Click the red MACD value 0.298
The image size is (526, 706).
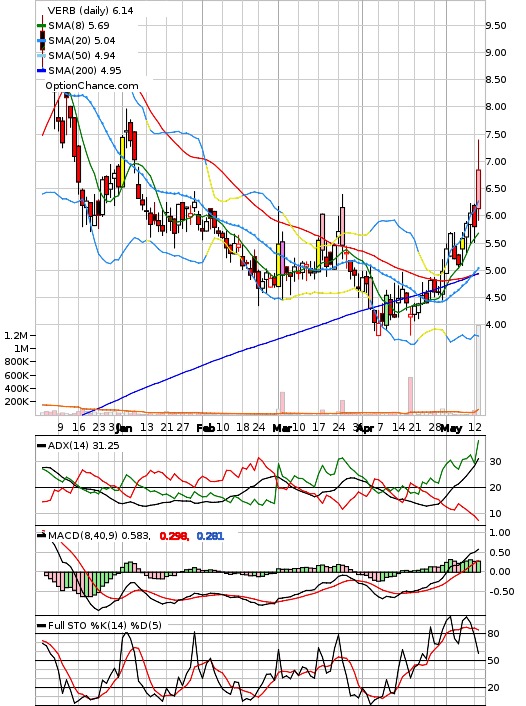point(174,536)
